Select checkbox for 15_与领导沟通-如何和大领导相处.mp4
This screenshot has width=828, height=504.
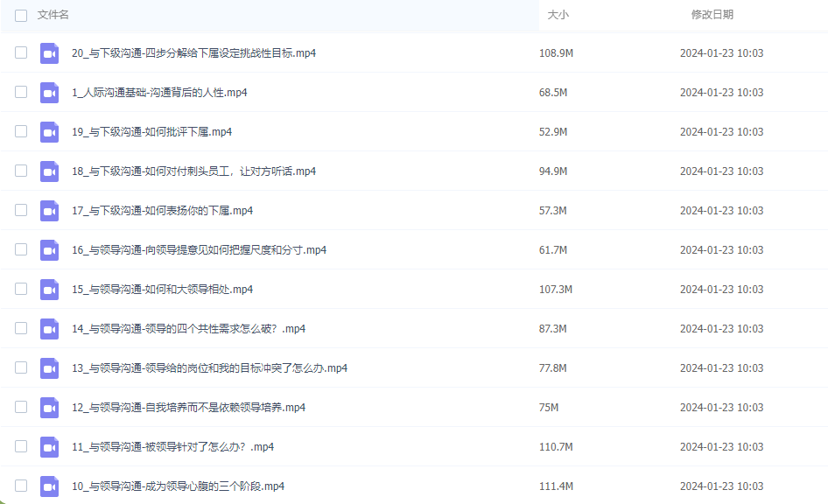point(21,290)
